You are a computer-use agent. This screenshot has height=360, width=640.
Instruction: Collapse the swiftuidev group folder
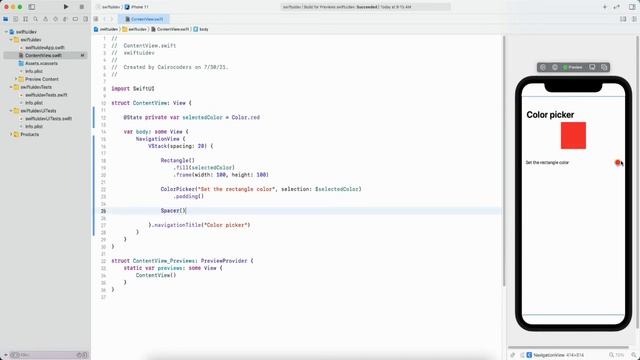click(11, 40)
